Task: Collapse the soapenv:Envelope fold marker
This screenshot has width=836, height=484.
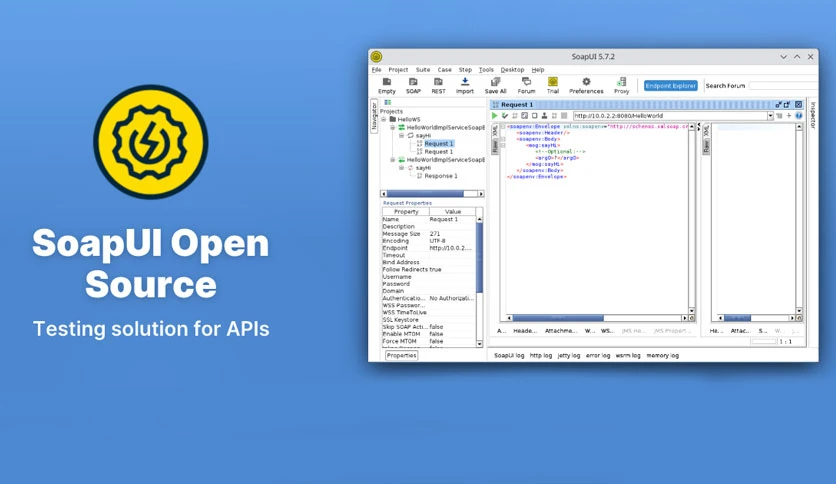Action: pos(503,127)
